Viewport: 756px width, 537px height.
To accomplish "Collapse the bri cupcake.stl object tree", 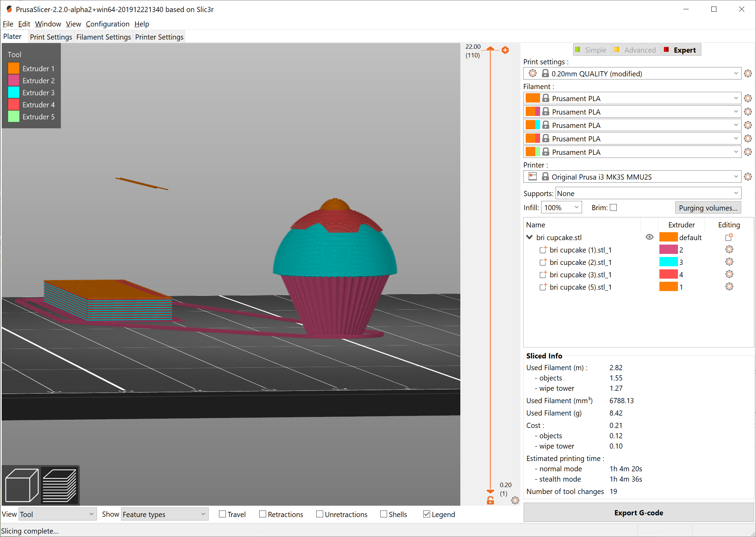I will pos(529,237).
